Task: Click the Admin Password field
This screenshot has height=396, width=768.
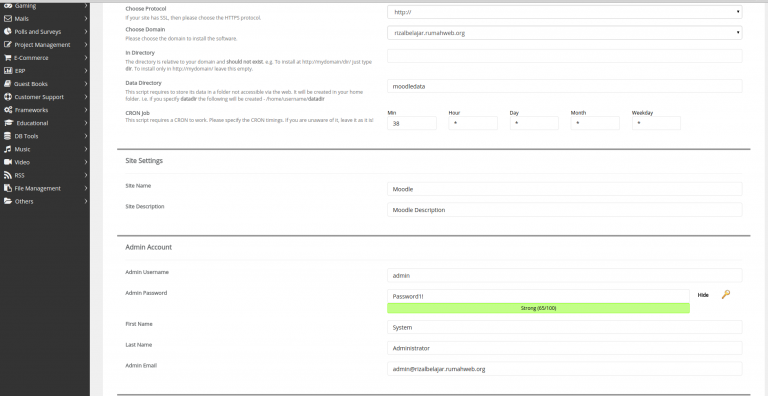Action: point(538,296)
